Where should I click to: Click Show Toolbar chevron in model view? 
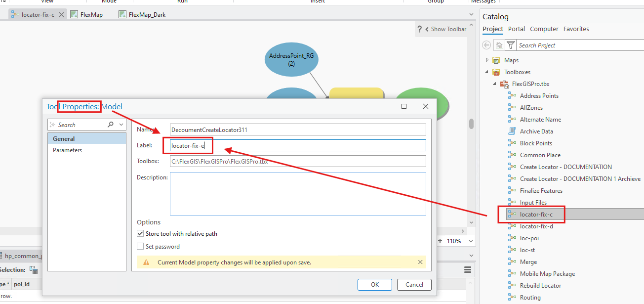pyautogui.click(x=427, y=29)
